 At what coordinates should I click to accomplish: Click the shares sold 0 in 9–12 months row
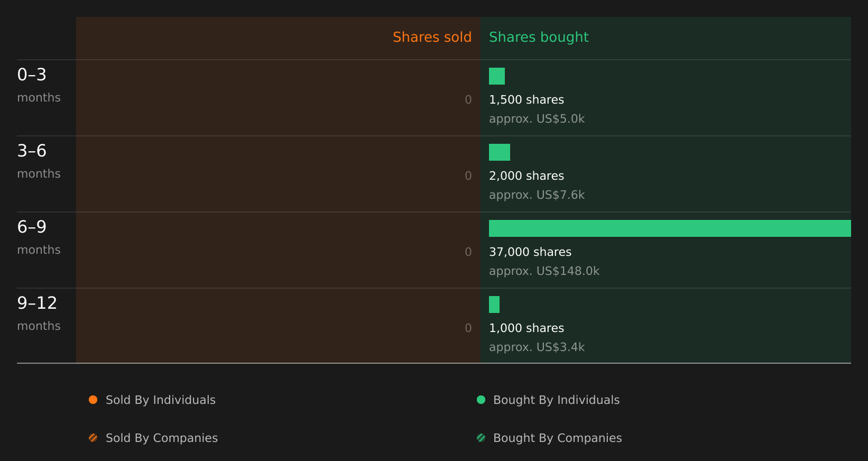(x=468, y=328)
